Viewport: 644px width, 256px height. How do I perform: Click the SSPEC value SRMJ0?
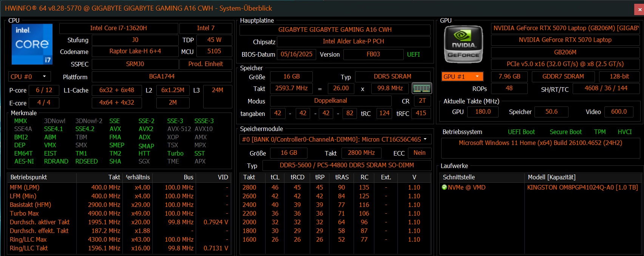pyautogui.click(x=135, y=64)
